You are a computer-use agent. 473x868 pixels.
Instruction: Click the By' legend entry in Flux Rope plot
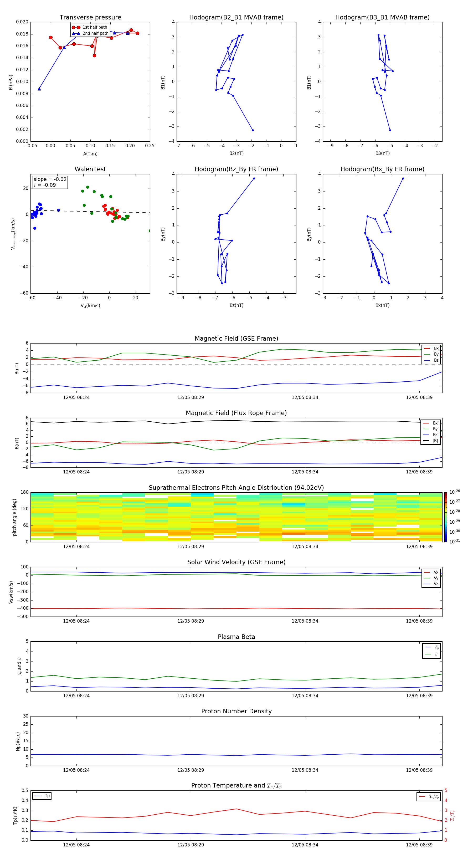pos(431,429)
